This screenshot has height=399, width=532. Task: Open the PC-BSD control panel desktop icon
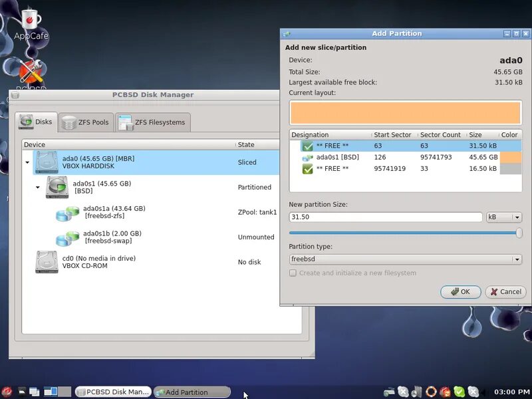click(x=31, y=72)
